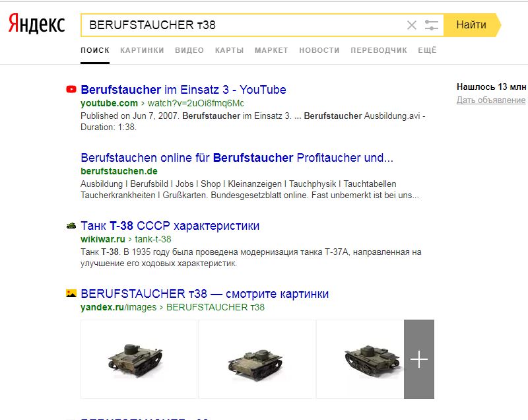Click the plus icon for more images
The width and height of the screenshot is (528, 420).
pyautogui.click(x=419, y=359)
